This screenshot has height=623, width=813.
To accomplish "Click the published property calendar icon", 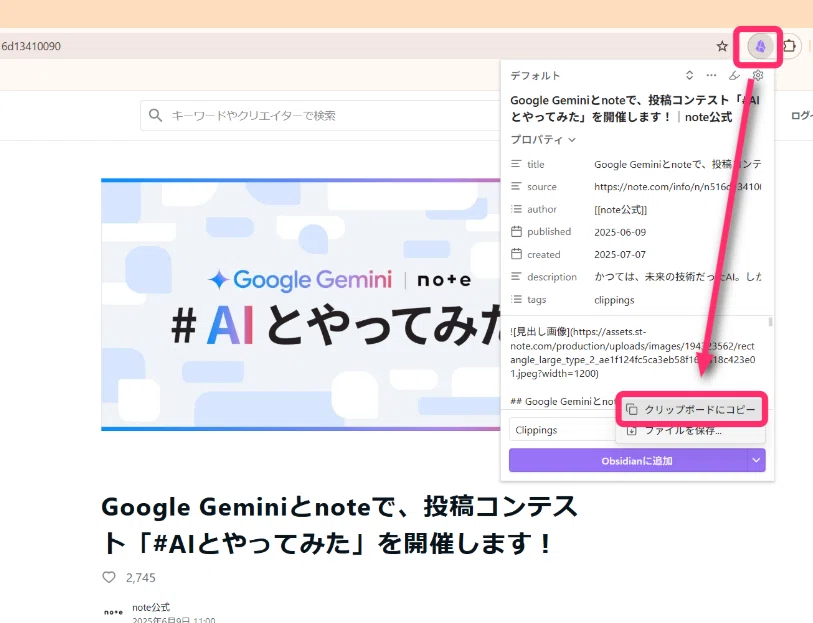I will pyautogui.click(x=516, y=231).
